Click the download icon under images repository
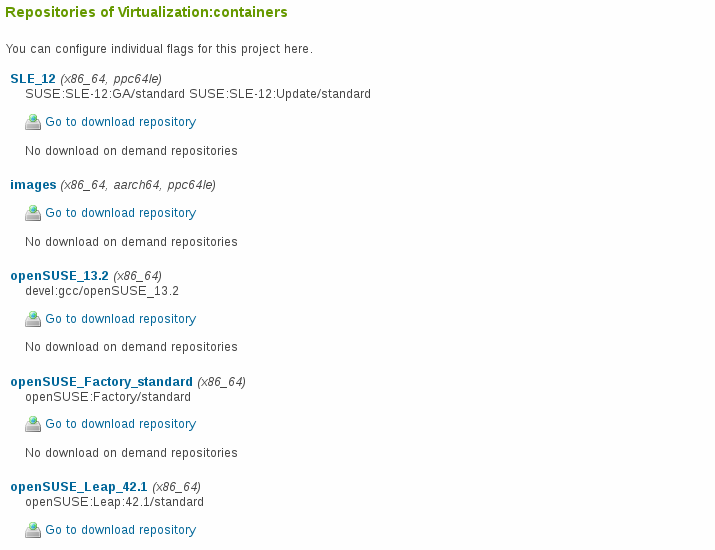The height and width of the screenshot is (550, 715). pyautogui.click(x=33, y=213)
